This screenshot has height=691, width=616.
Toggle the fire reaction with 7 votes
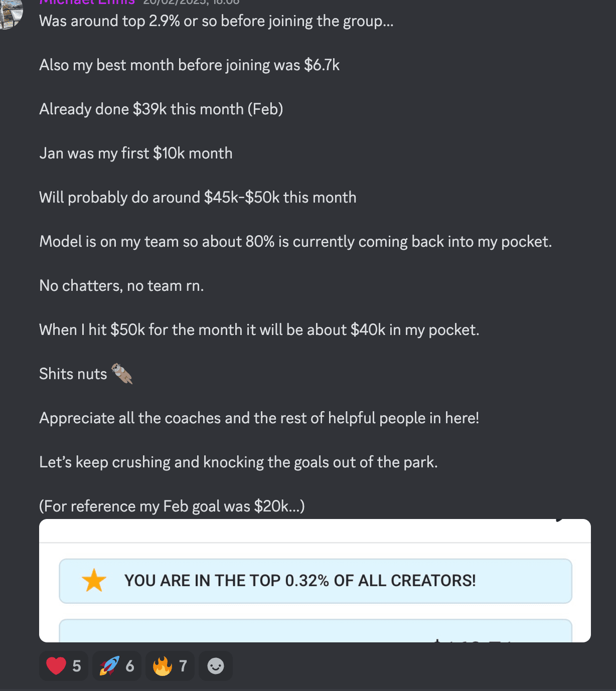(170, 666)
